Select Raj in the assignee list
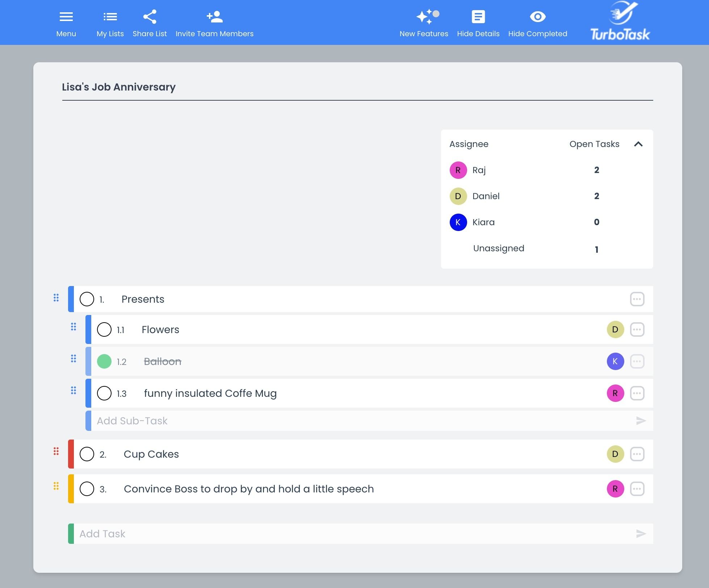 point(479,170)
